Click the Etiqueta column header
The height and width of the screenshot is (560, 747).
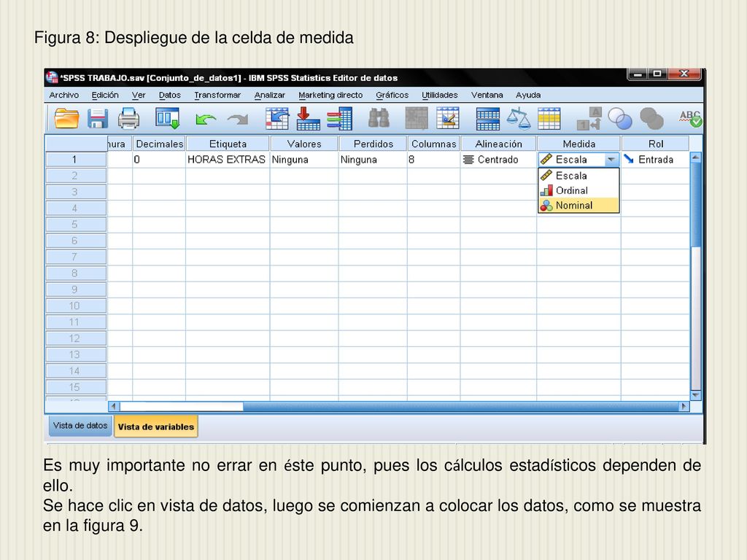[228, 144]
